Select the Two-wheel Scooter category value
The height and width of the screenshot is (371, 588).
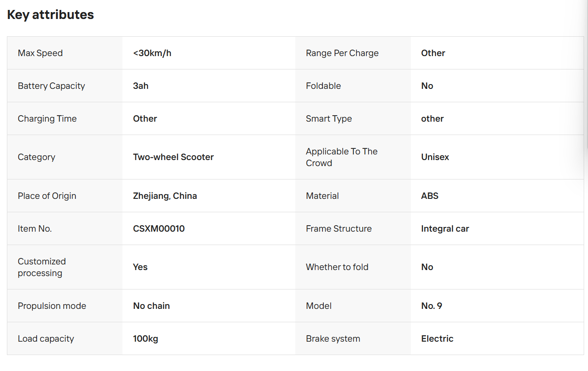tap(173, 157)
